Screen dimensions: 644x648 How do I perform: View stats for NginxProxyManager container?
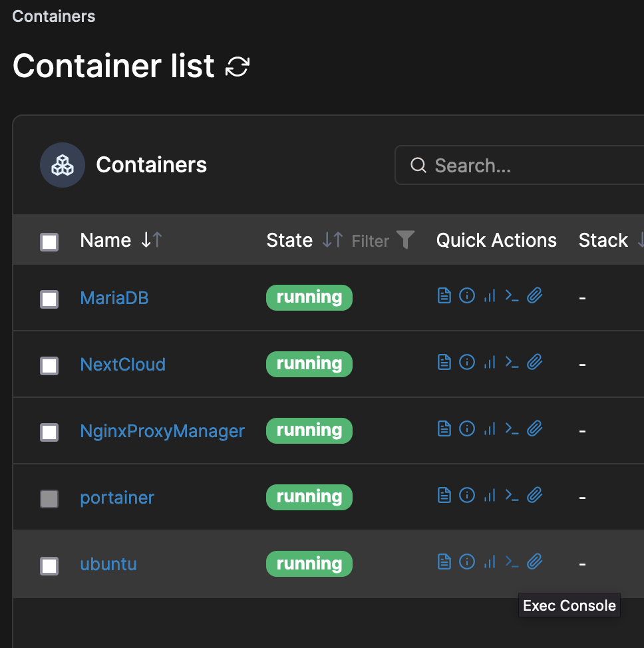click(x=490, y=428)
